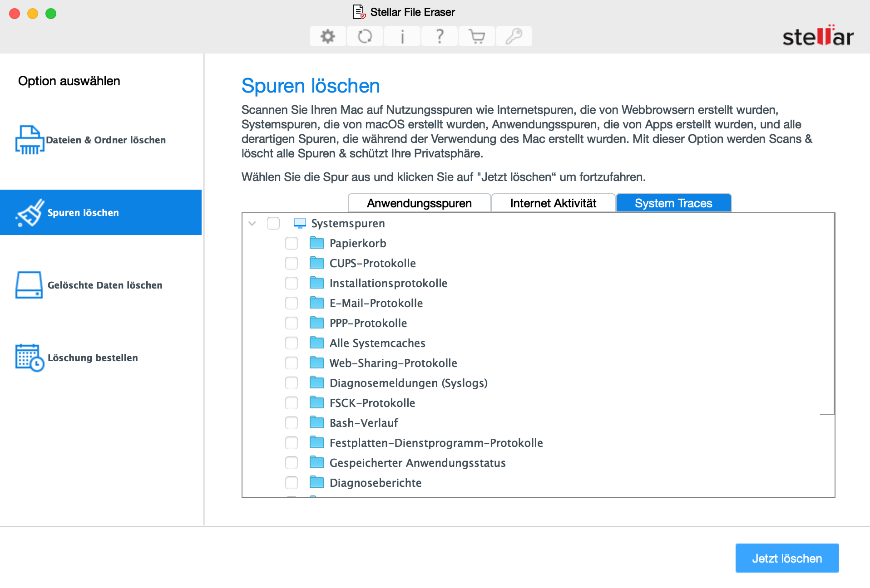Switch to the Anwendungsspuren tab
The height and width of the screenshot is (588, 870).
coord(419,203)
